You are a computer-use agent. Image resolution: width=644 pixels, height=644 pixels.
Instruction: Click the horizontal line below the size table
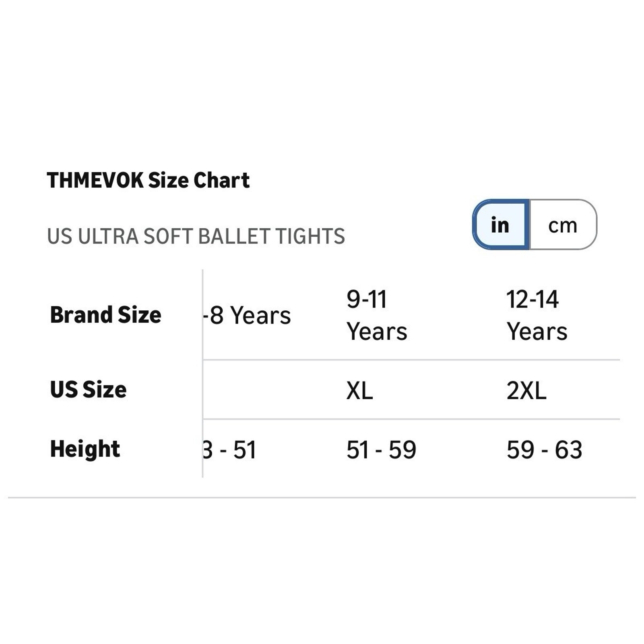(x=322, y=497)
